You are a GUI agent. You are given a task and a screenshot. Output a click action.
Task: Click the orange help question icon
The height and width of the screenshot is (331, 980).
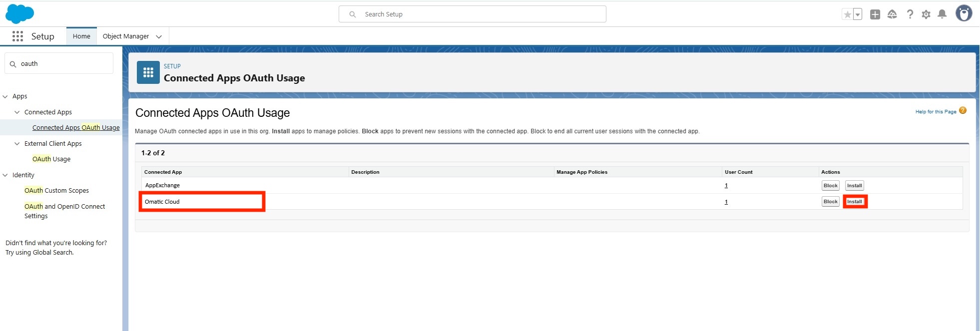tap(963, 111)
